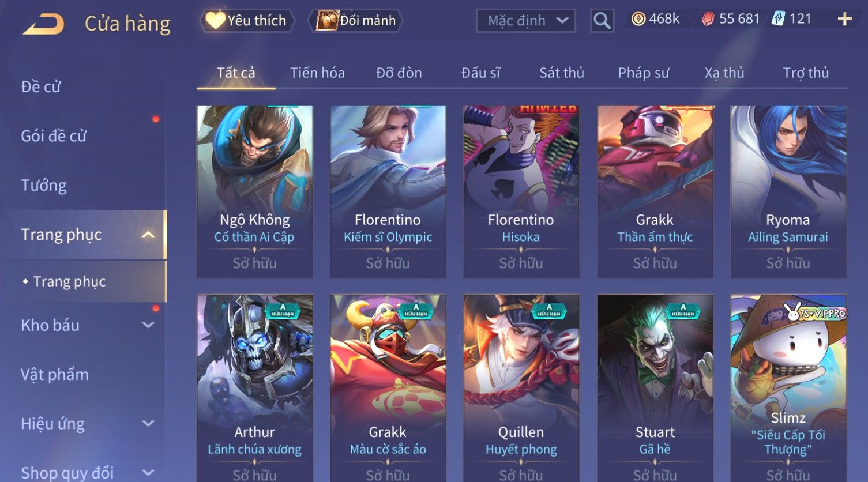Screen dimensions: 868x482
Task: Switch to the Sát thủ tab
Action: point(562,73)
